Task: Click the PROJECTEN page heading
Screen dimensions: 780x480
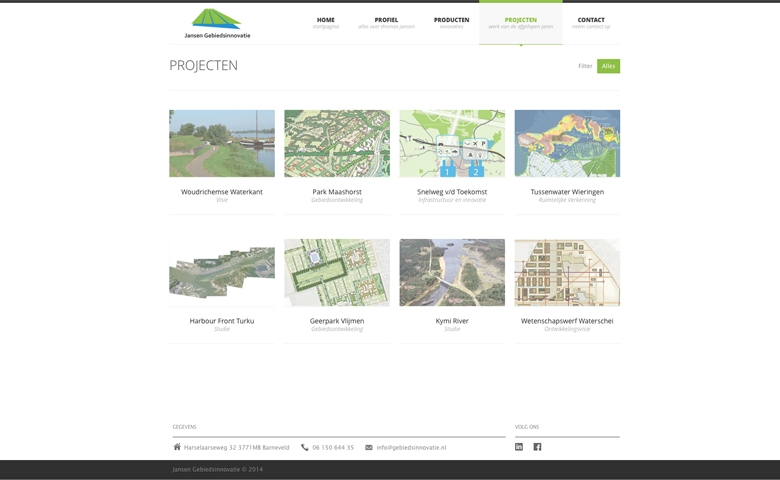Action: coord(203,66)
